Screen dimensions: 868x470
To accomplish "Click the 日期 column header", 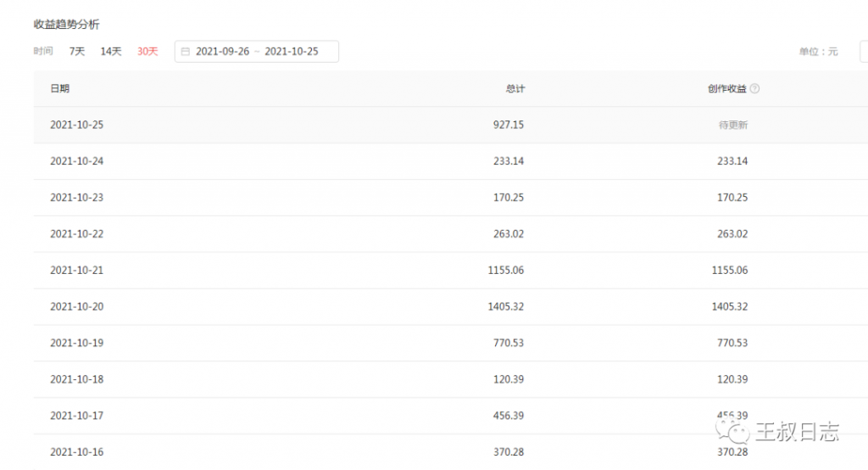I will [60, 89].
